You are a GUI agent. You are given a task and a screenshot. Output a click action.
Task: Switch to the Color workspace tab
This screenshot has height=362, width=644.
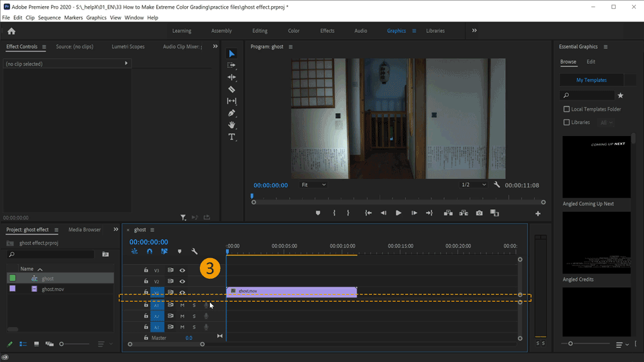[x=294, y=31]
